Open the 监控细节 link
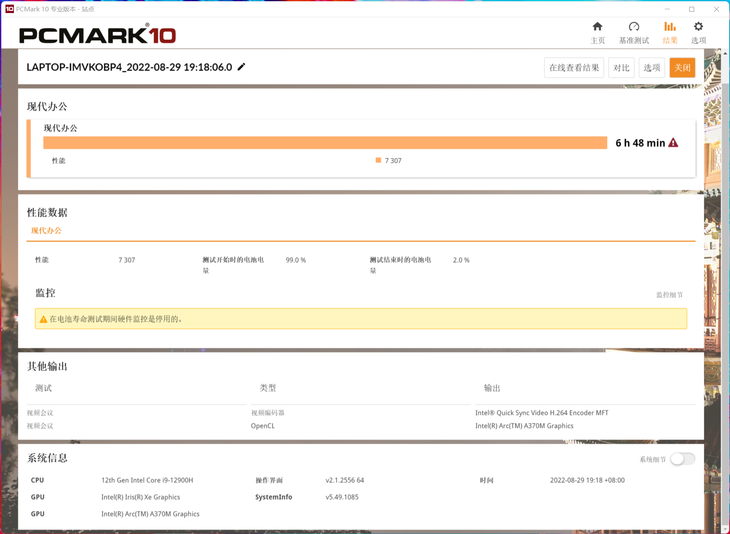This screenshot has height=534, width=730. click(x=669, y=295)
